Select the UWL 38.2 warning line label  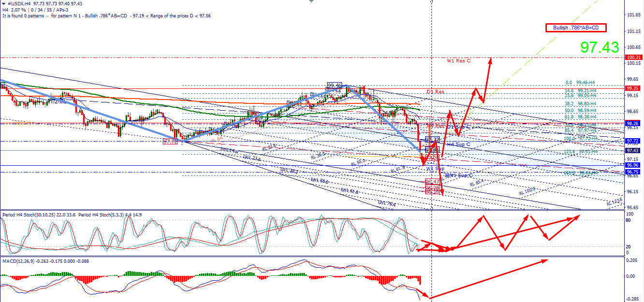click(x=289, y=171)
